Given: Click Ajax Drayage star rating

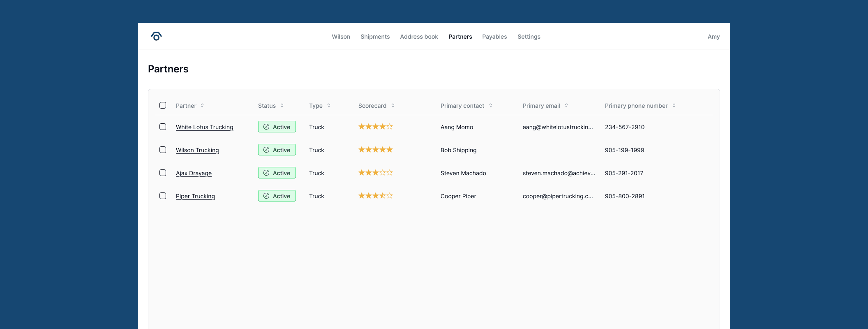Looking at the screenshot, I should click(376, 173).
